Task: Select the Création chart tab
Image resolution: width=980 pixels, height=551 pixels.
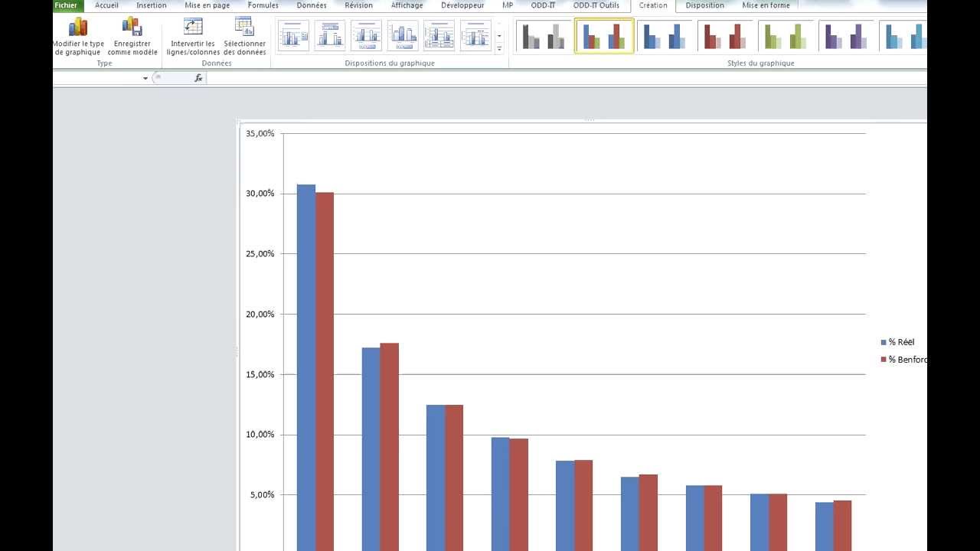Action: pos(653,5)
